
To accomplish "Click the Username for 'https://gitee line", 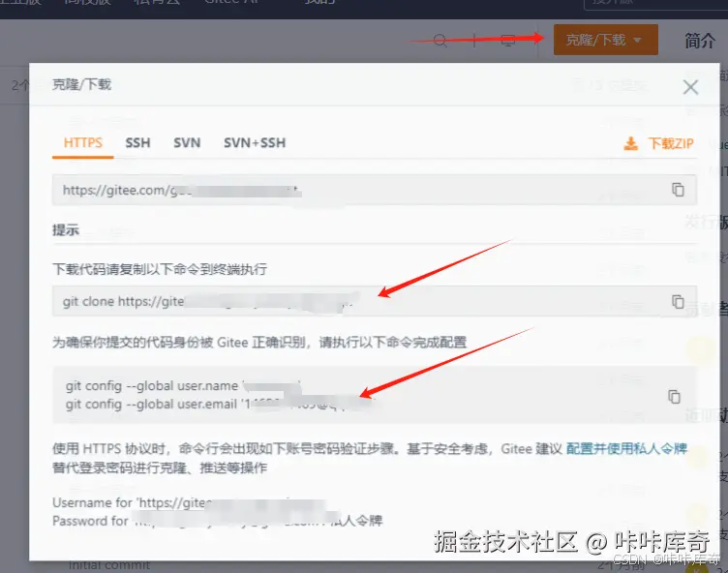I will pos(191,502).
